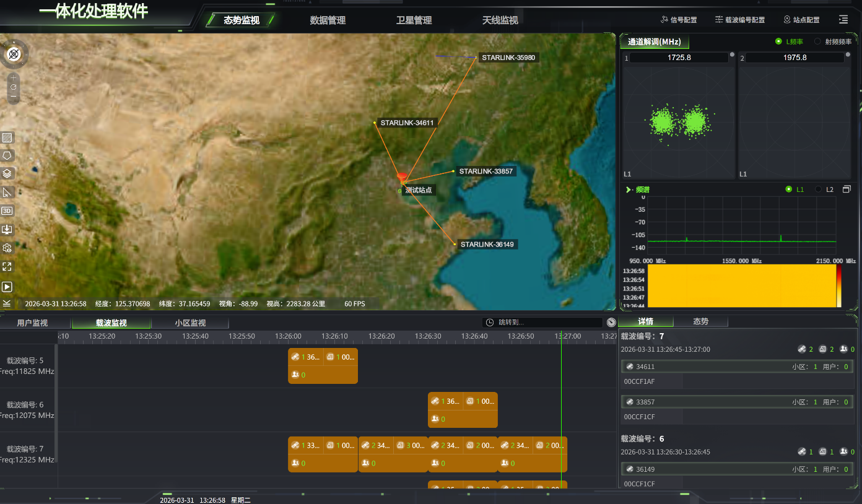Select the STARLINK-35980 map label
This screenshot has height=504, width=862.
pos(508,58)
